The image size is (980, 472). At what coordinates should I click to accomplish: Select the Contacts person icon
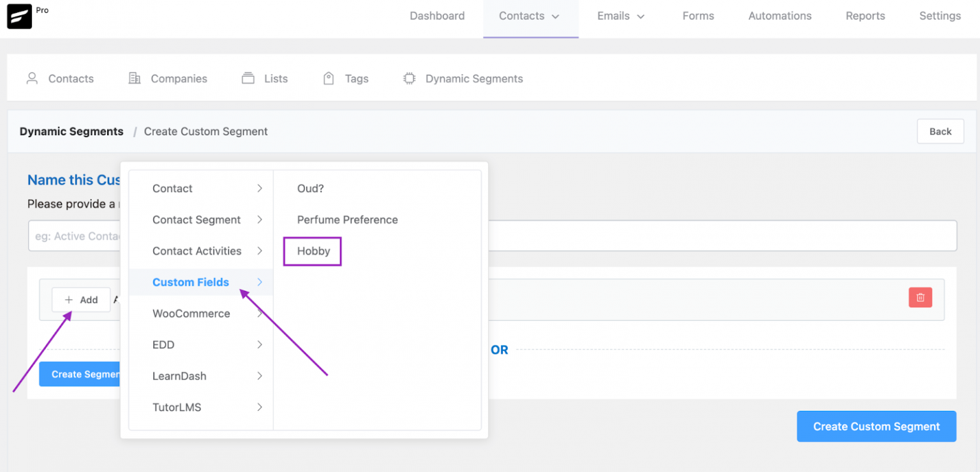(32, 78)
